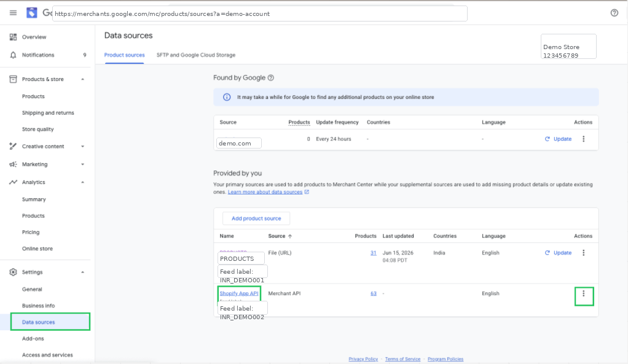Click the Products & store icon
Screen dimensions: 628x364
(x=14, y=79)
